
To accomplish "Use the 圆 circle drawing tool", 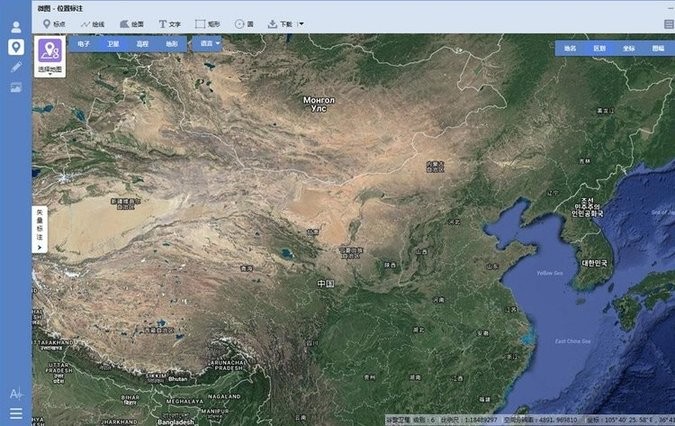I will pyautogui.click(x=244, y=23).
